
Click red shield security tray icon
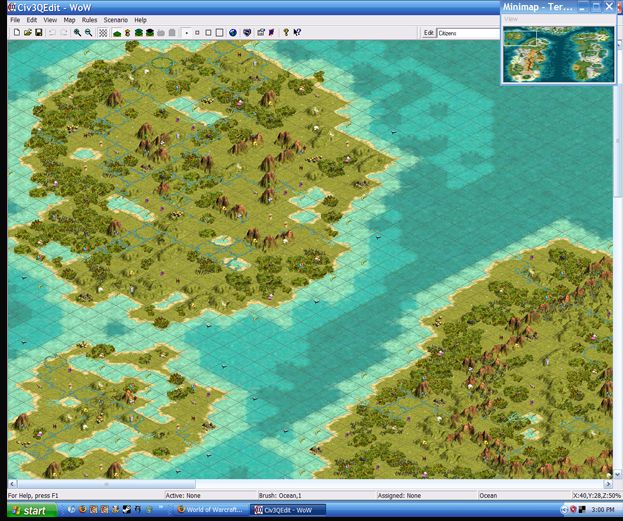573,509
